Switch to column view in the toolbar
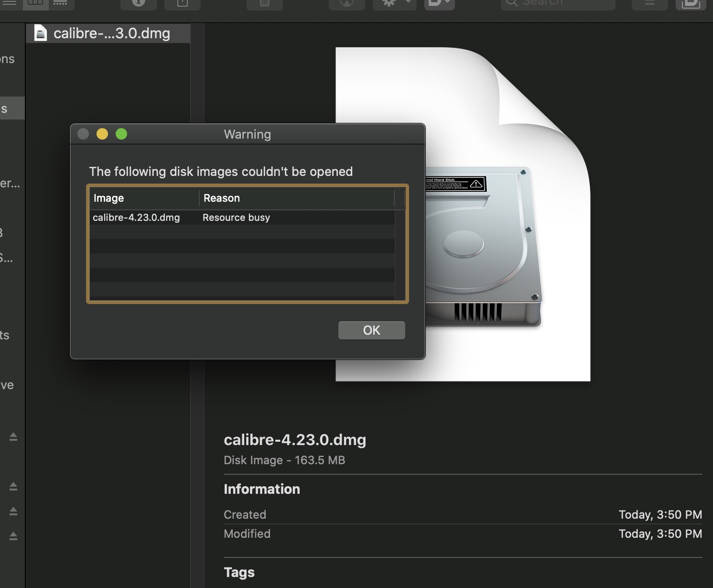Viewport: 713px width, 588px height. (x=36, y=4)
